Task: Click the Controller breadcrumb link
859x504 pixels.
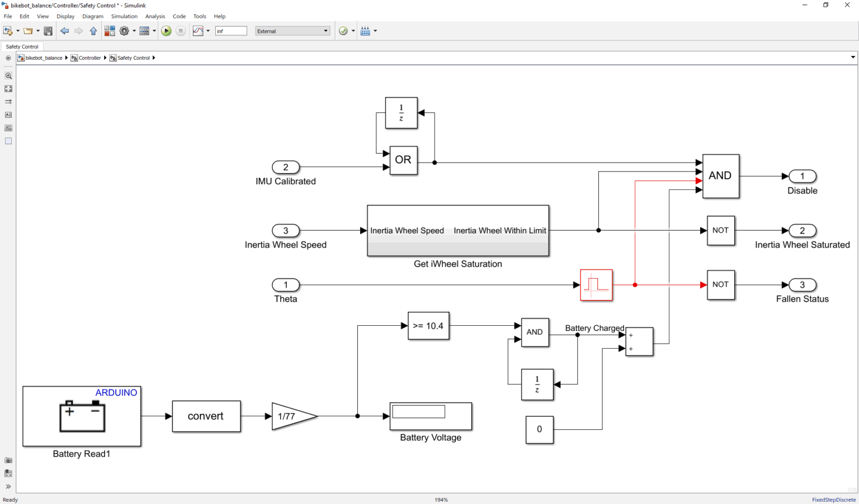Action: [89, 58]
